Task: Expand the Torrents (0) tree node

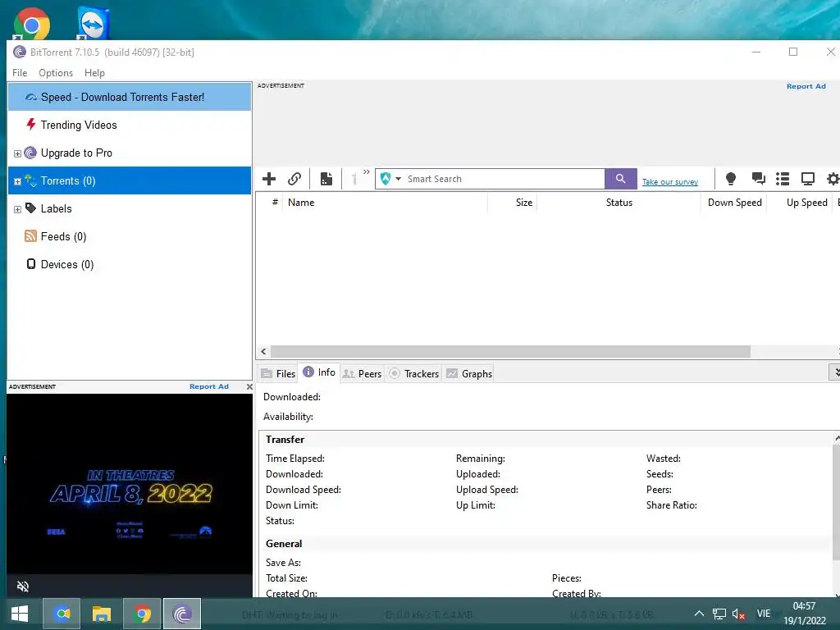Action: (x=18, y=181)
